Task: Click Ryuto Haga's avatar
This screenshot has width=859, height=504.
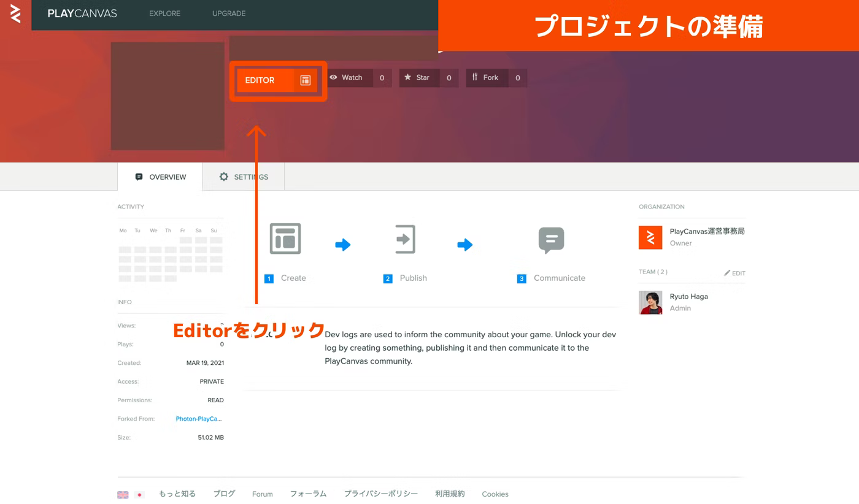Action: click(x=650, y=302)
